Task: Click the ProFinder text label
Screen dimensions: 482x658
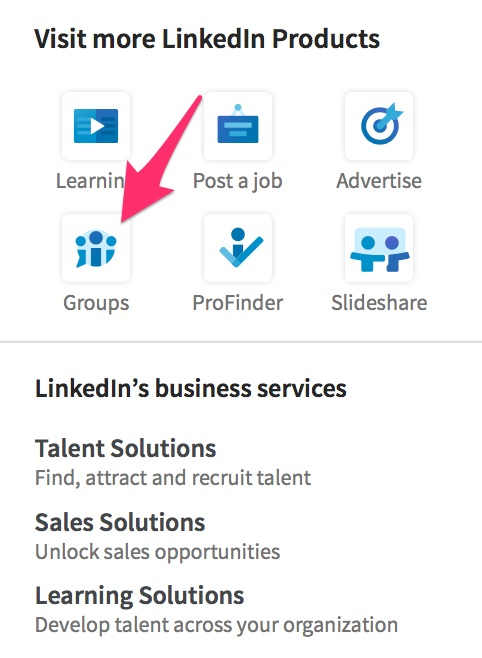Action: tap(238, 303)
